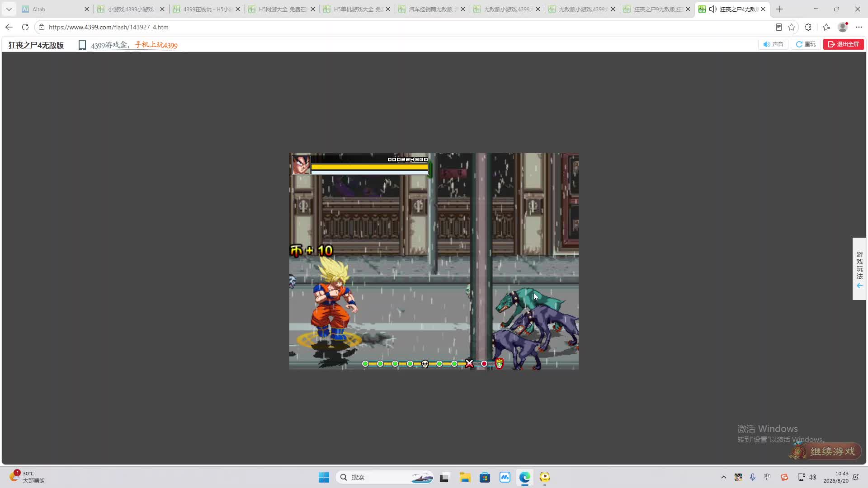Viewport: 868px width, 488px height.
Task: Click the Edge browser taskbar icon
Action: [524, 477]
